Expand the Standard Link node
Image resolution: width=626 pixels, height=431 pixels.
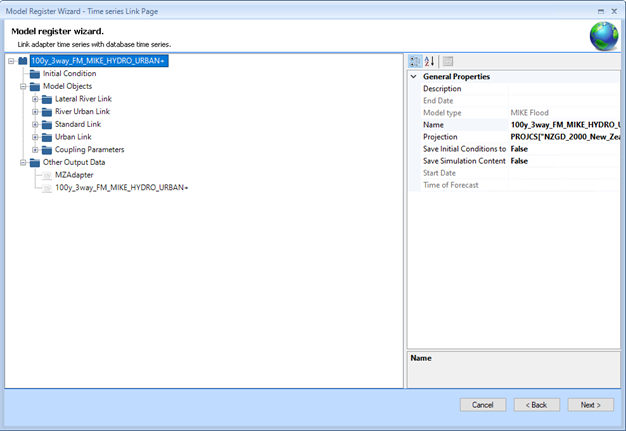point(35,125)
